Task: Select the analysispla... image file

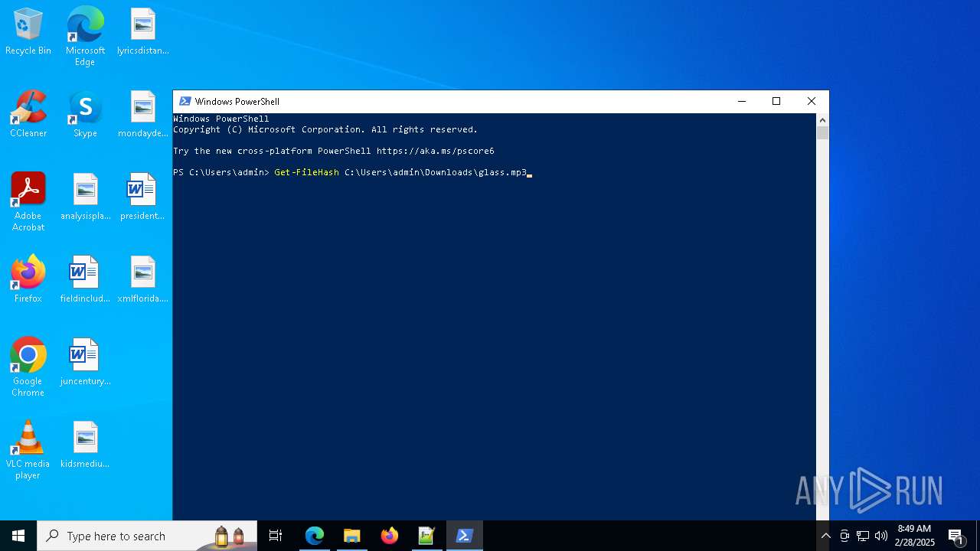Action: 85,197
